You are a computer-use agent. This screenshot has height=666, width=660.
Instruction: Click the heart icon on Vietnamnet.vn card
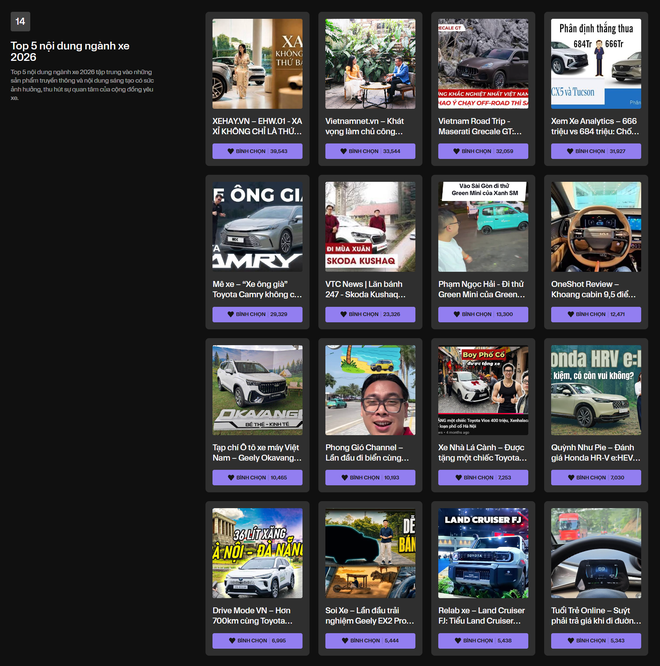[344, 151]
